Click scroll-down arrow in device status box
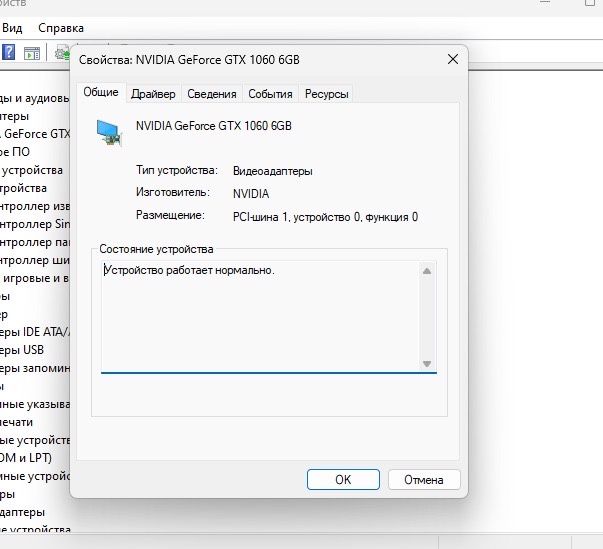 click(426, 363)
